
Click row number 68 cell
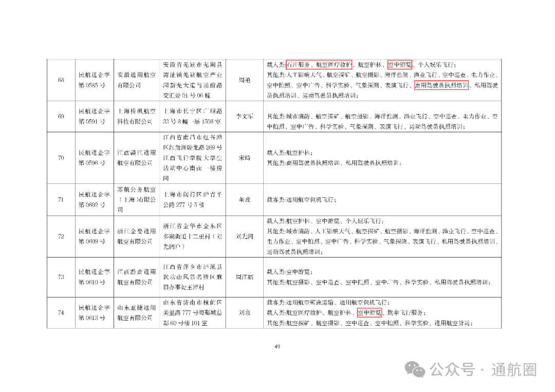[61, 80]
